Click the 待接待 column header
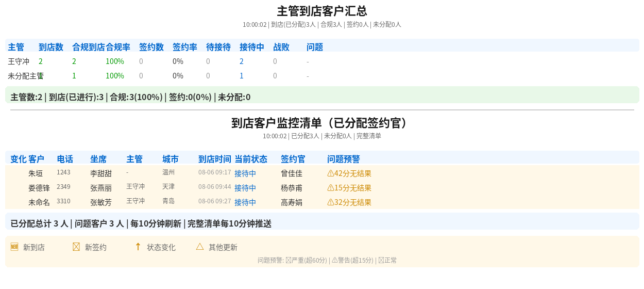 (x=218, y=47)
